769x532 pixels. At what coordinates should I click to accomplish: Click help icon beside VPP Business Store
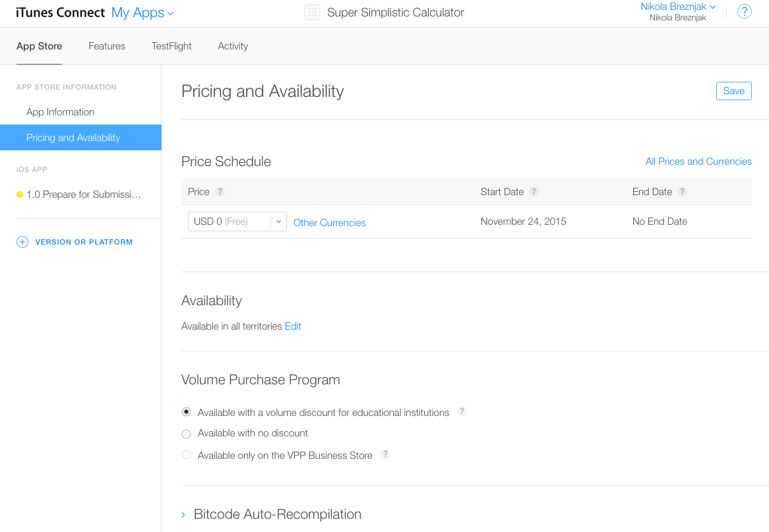[x=386, y=454]
